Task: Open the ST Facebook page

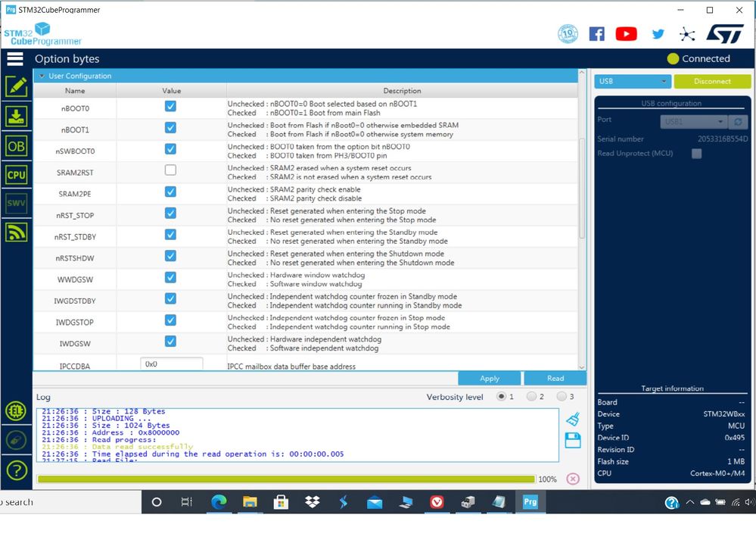Action: tap(597, 34)
